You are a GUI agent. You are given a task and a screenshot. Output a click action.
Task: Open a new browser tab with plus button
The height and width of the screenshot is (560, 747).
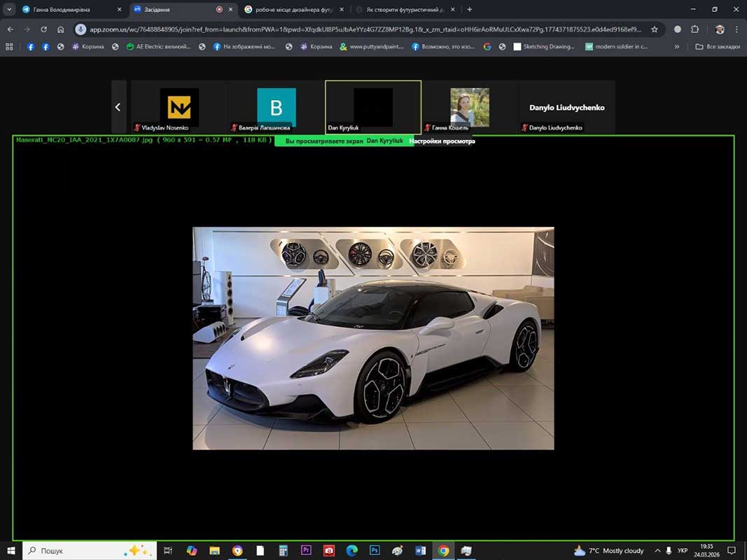469,10
